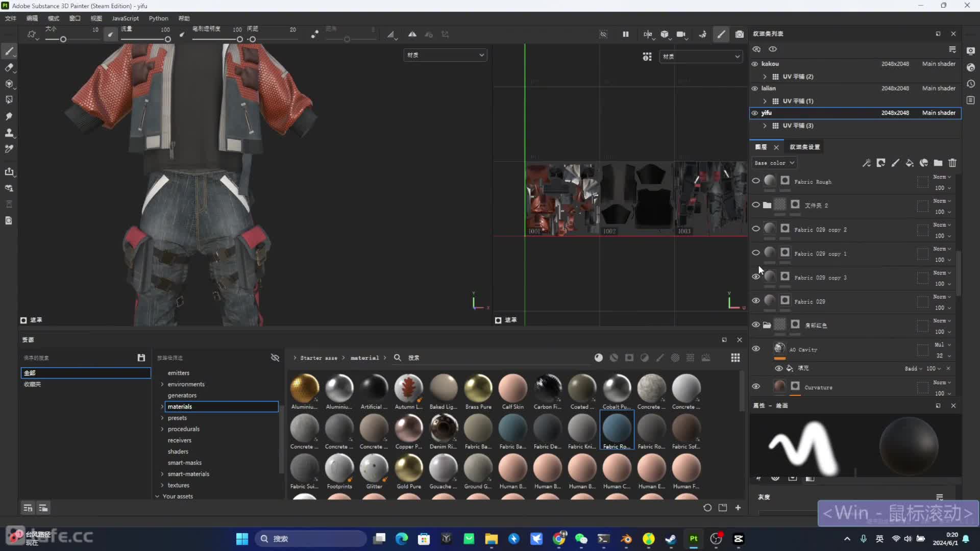
Task: Open the 文件 menu
Action: (11, 18)
